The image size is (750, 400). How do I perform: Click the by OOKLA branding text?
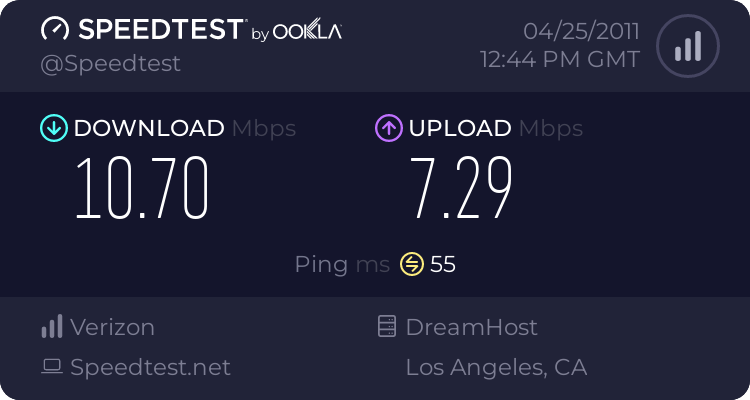tap(296, 32)
